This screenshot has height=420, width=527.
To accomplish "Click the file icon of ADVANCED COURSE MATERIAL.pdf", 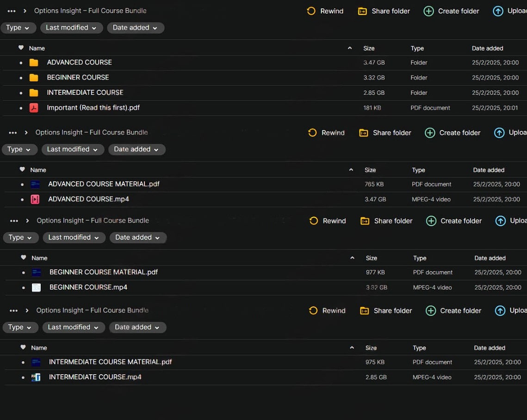I will point(35,184).
